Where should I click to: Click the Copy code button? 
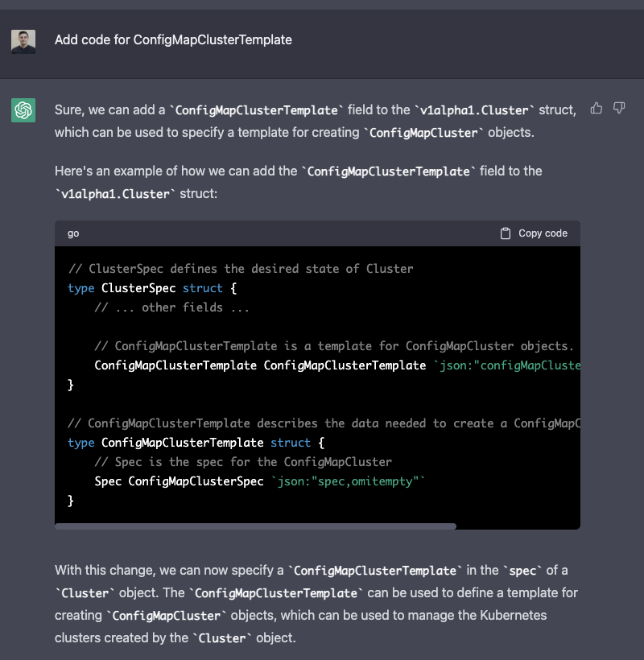coord(534,233)
